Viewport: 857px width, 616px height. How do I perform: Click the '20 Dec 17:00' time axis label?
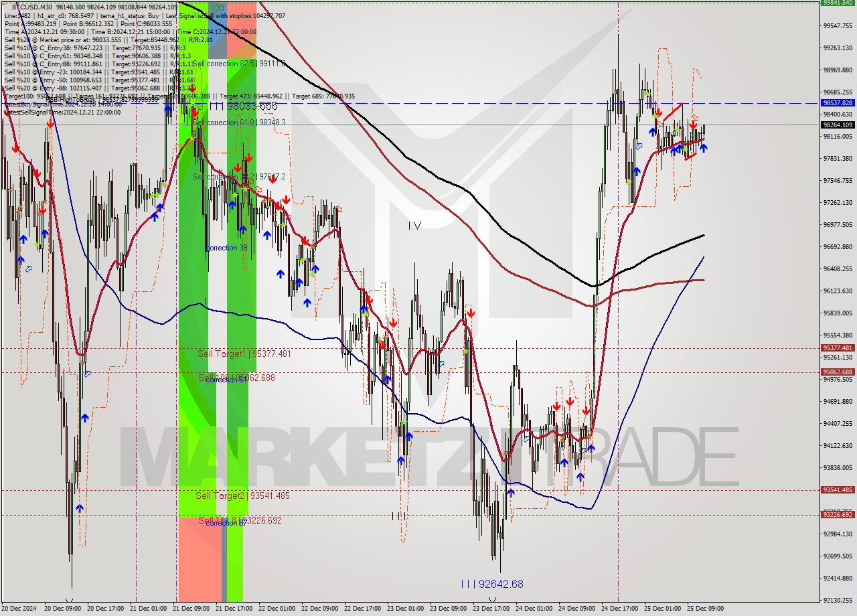click(106, 609)
